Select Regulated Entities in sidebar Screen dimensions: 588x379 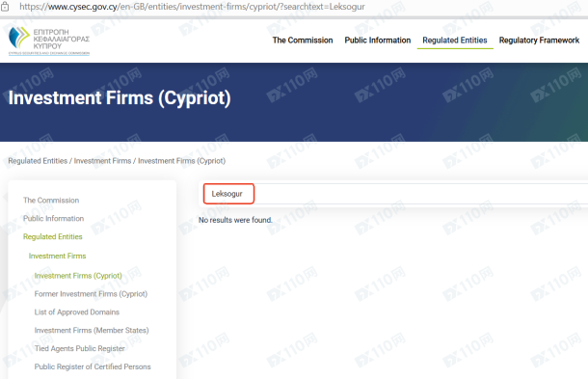coord(52,237)
